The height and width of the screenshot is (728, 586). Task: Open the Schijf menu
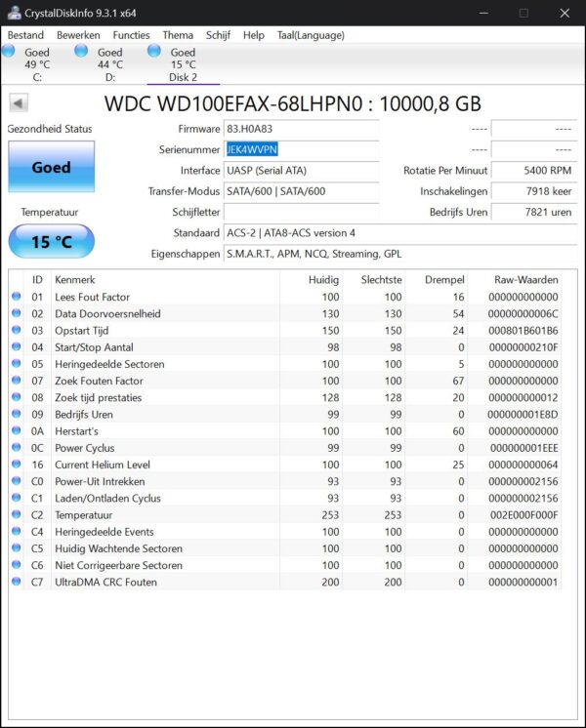click(218, 35)
